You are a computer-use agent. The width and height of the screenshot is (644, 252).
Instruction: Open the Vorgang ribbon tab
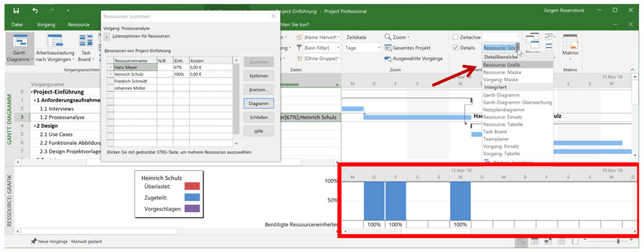click(x=46, y=24)
